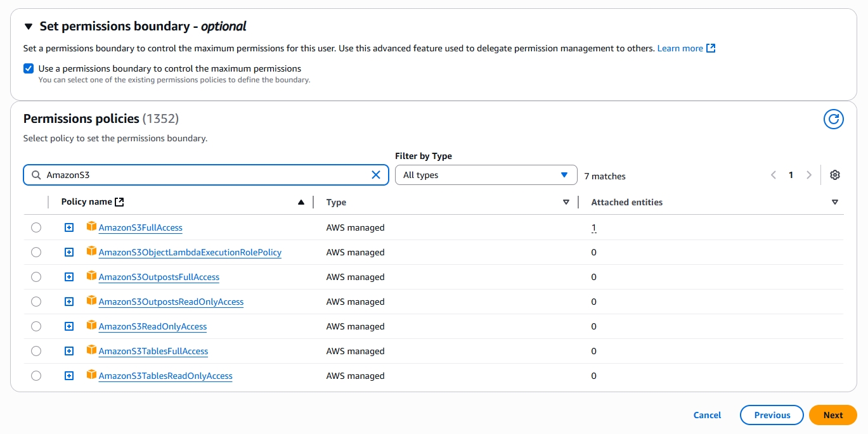Screen dimensions: 868x434
Task: Expand AmazonS3ReadOnlyAccess policy details
Action: (69, 326)
